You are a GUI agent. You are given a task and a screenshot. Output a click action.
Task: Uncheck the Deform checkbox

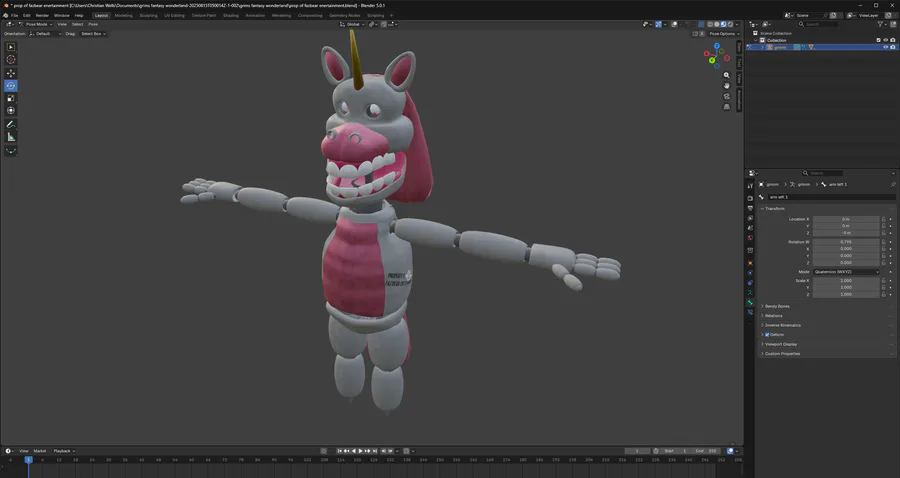pyautogui.click(x=767, y=335)
